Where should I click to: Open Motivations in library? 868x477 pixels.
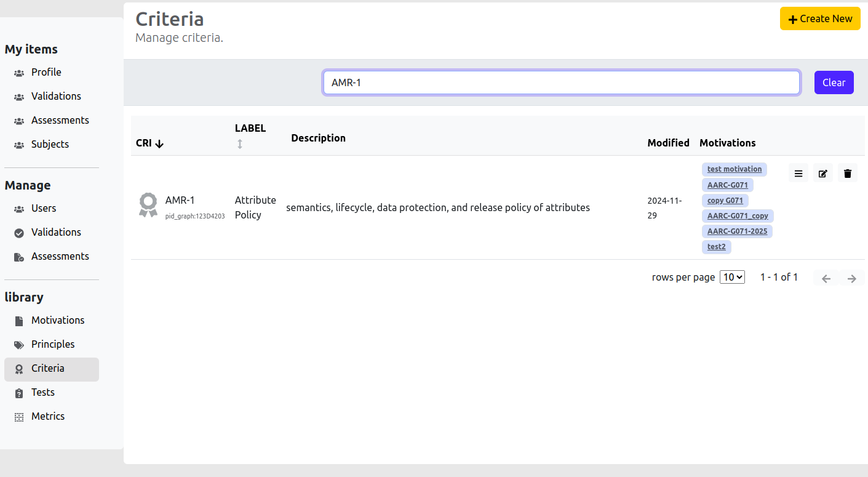[x=52, y=320]
